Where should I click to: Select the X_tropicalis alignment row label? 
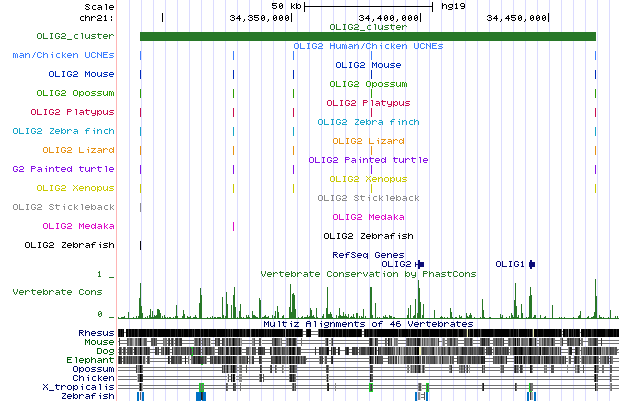point(78,387)
